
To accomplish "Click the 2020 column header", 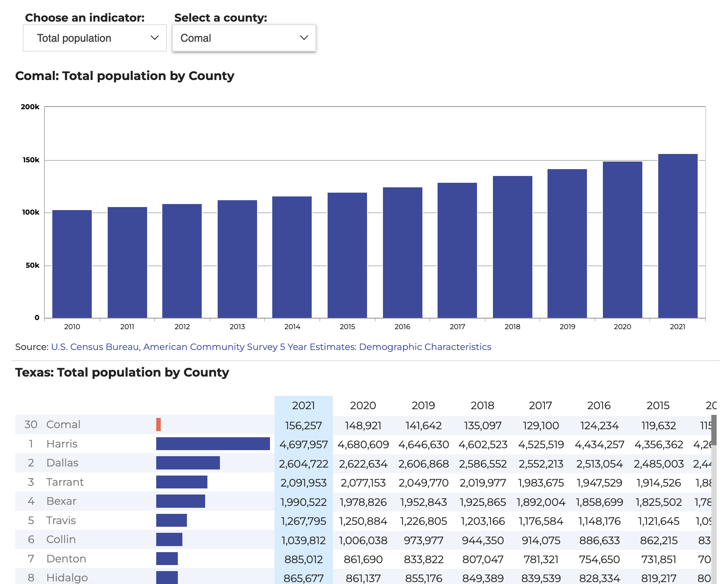I will (x=362, y=405).
